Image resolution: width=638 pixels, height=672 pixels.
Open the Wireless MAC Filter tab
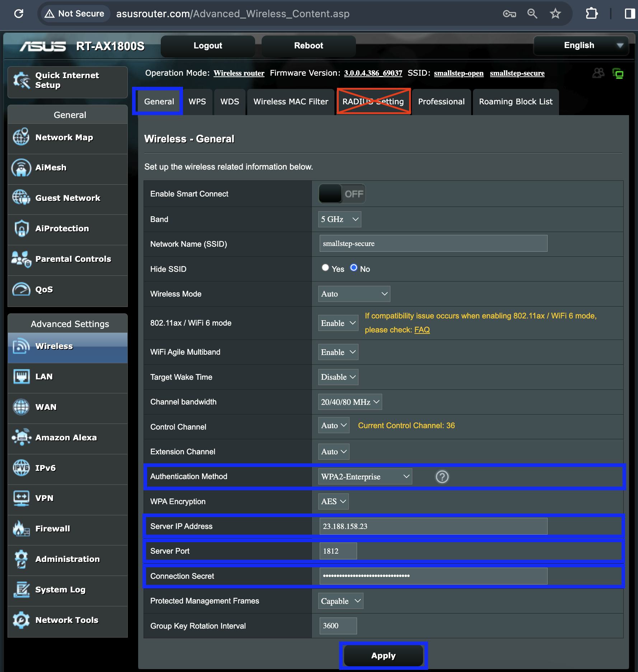point(291,102)
